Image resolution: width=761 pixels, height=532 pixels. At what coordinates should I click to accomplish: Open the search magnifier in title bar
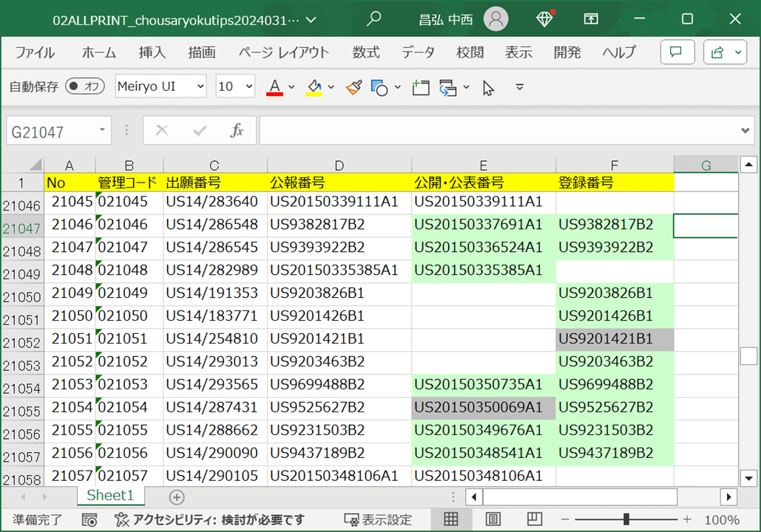[x=373, y=19]
